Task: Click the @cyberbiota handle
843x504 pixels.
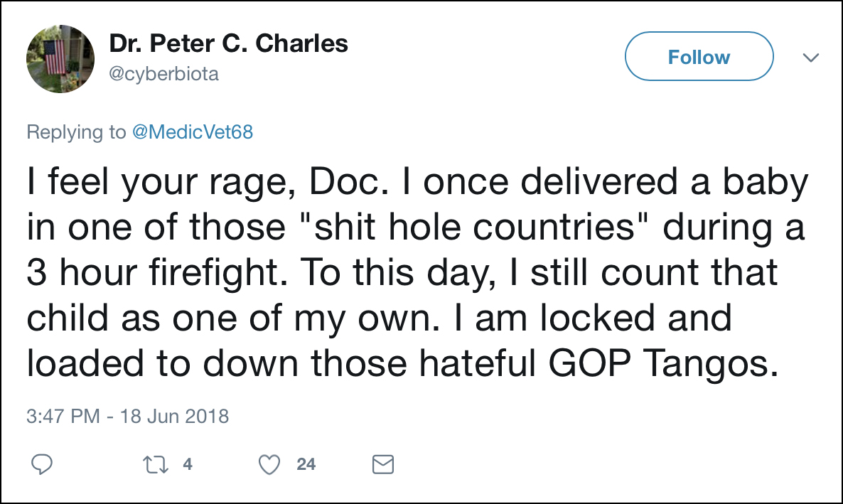Action: 164,73
